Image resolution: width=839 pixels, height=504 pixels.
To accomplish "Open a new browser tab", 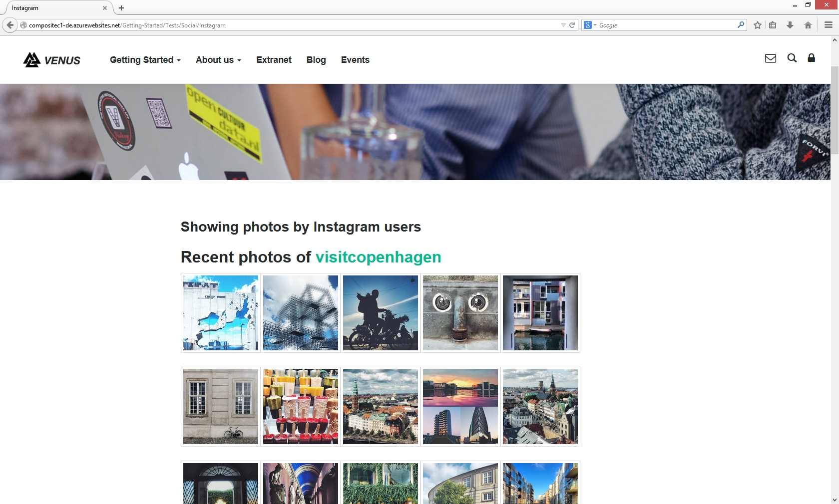I will (x=121, y=8).
